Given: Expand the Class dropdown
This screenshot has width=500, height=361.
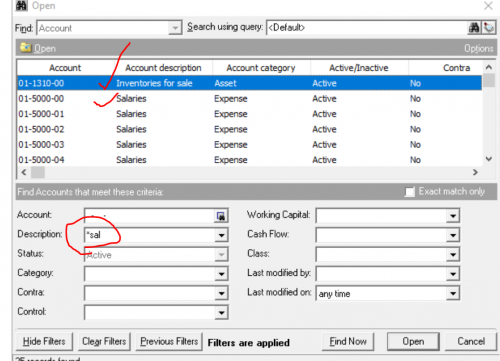Looking at the screenshot, I should coord(453,255).
